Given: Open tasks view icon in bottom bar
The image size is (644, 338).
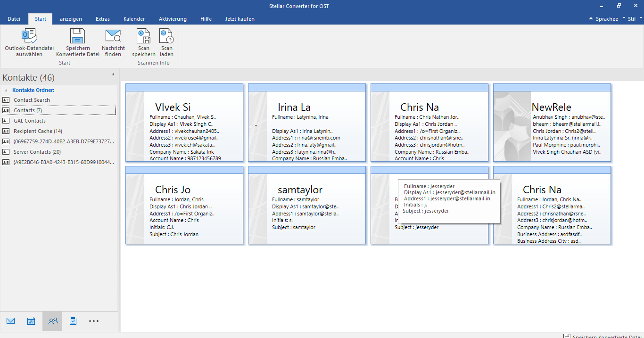Looking at the screenshot, I should 73,321.
